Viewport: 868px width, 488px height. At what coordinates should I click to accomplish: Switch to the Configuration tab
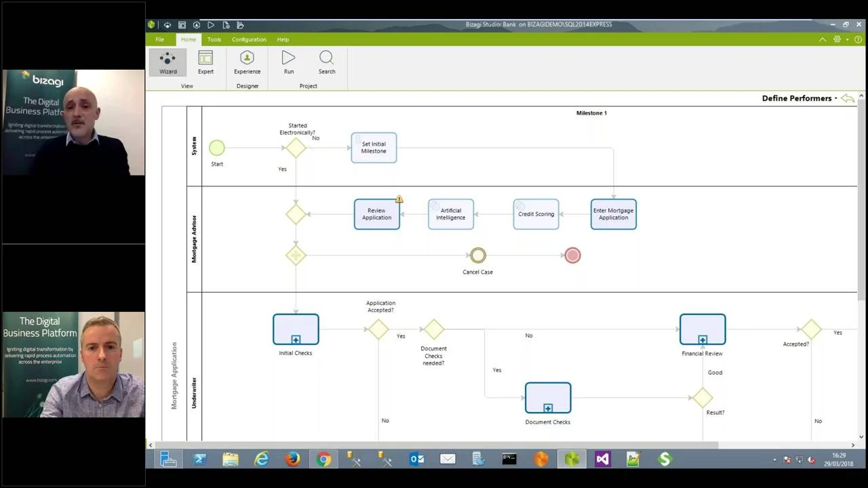pos(249,39)
